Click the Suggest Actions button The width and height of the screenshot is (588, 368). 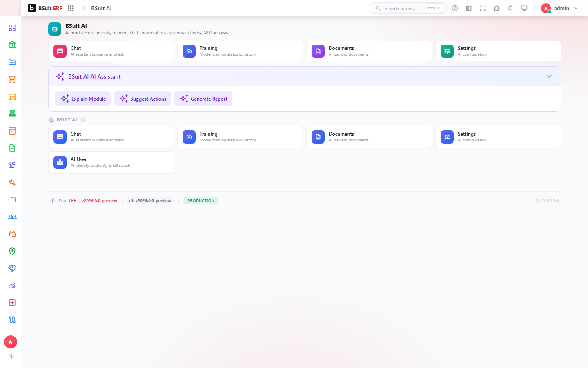[x=143, y=99]
